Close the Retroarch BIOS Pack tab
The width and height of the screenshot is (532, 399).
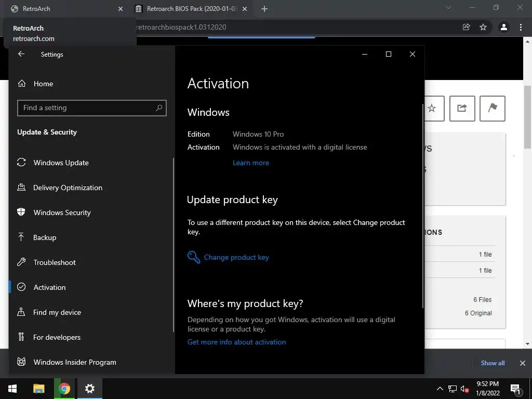(x=245, y=9)
